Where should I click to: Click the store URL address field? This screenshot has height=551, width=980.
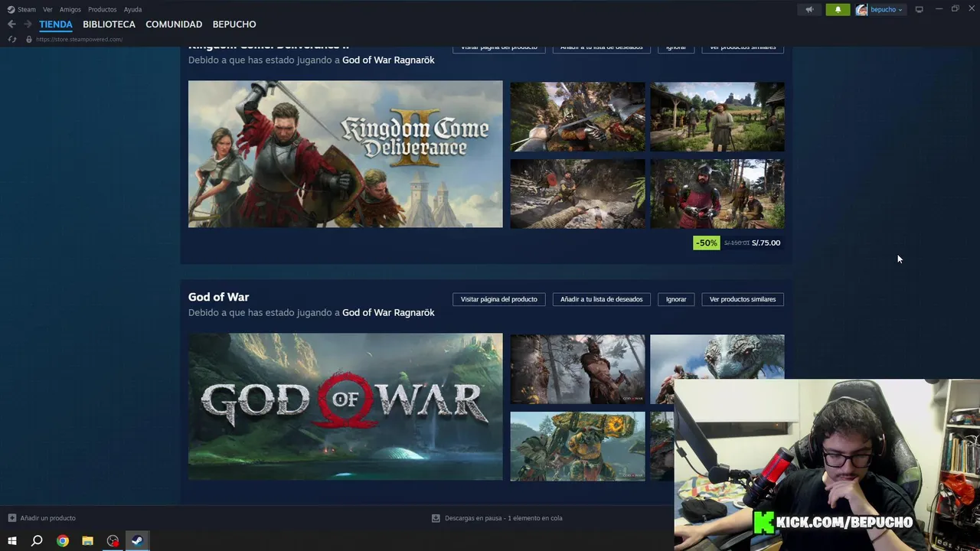click(x=79, y=39)
